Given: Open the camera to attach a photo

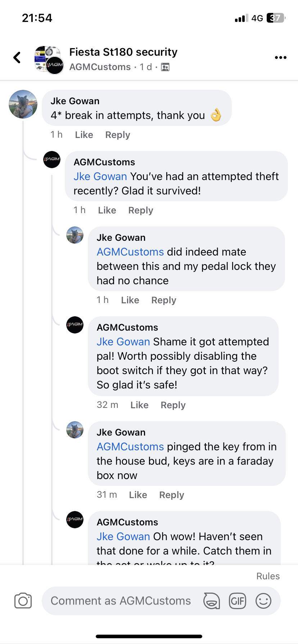Looking at the screenshot, I should 23,601.
